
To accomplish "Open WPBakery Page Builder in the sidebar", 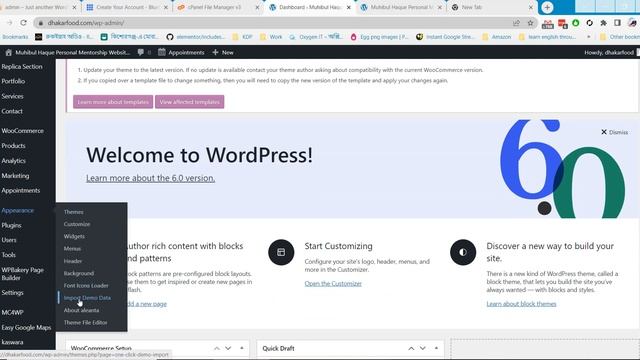I will (x=22, y=273).
